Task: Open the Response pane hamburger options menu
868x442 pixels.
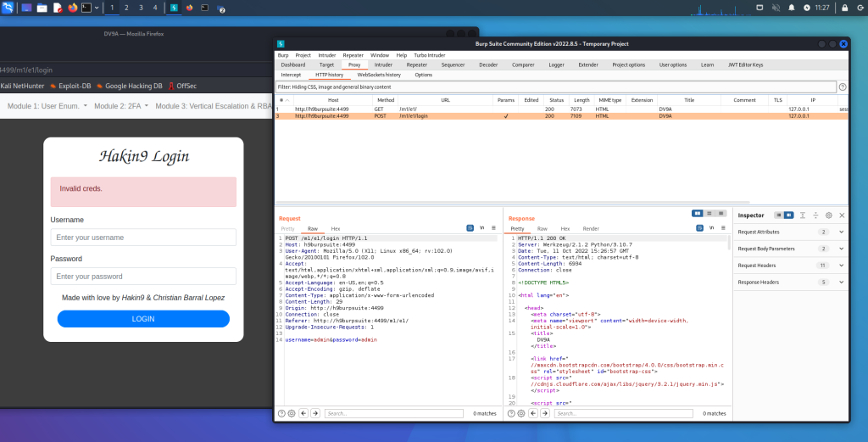Action: (723, 227)
